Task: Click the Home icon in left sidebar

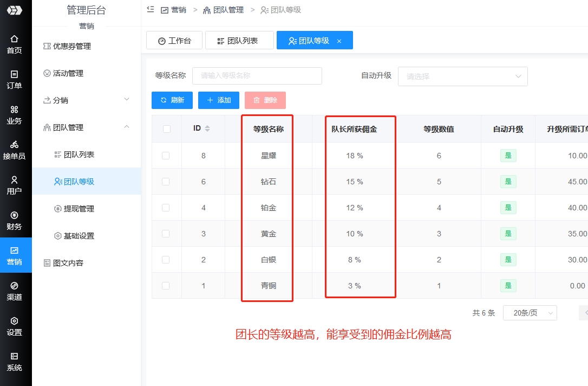Action: (15, 39)
